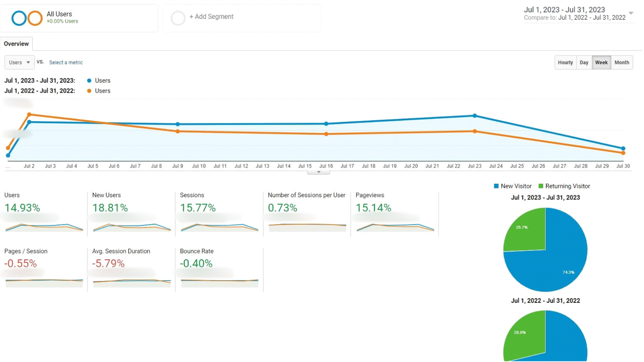Viewport: 644px width, 362px height.
Task: Click the blue Users legend dot for 2023
Action: tap(89, 81)
